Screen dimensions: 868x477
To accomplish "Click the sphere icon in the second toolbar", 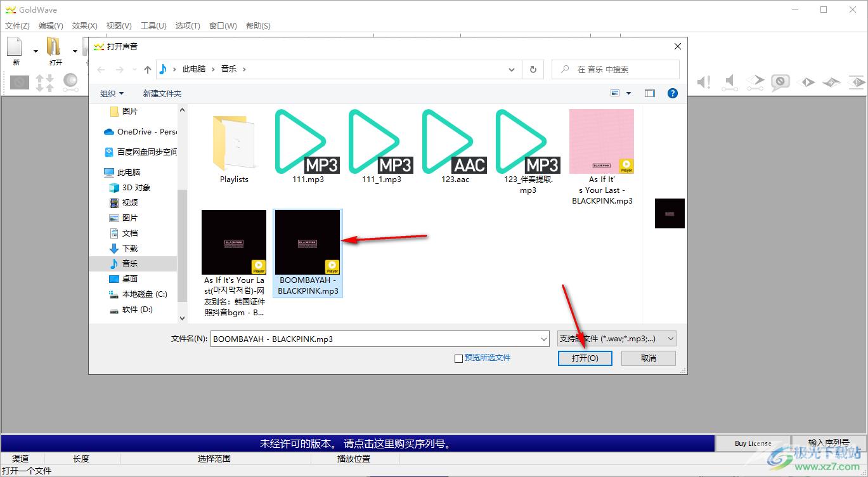I will pyautogui.click(x=70, y=82).
